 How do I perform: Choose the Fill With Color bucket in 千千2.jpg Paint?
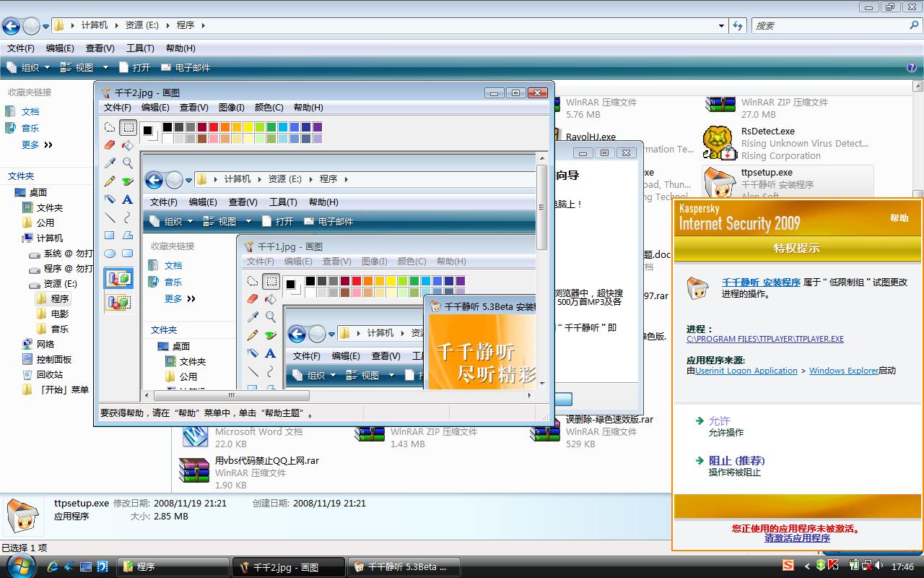tap(128, 145)
